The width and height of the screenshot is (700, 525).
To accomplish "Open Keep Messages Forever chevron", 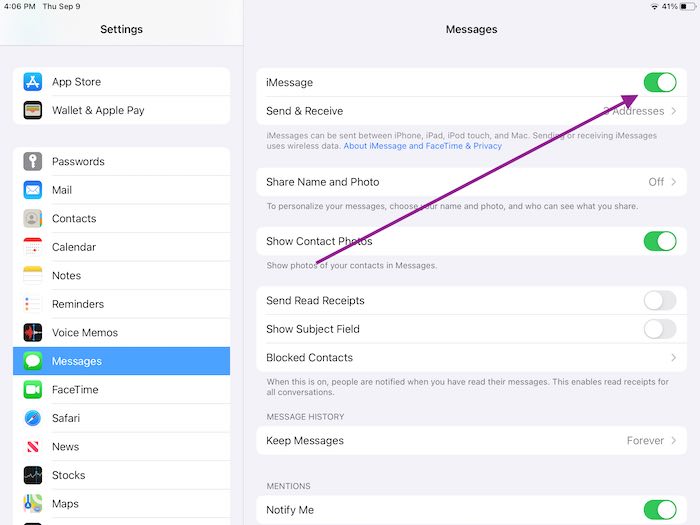I will point(674,441).
